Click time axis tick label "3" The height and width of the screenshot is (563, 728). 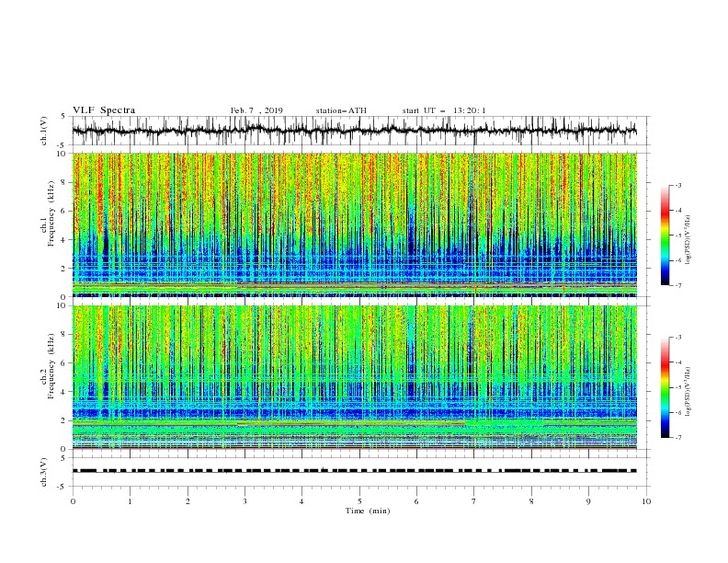pyautogui.click(x=245, y=501)
